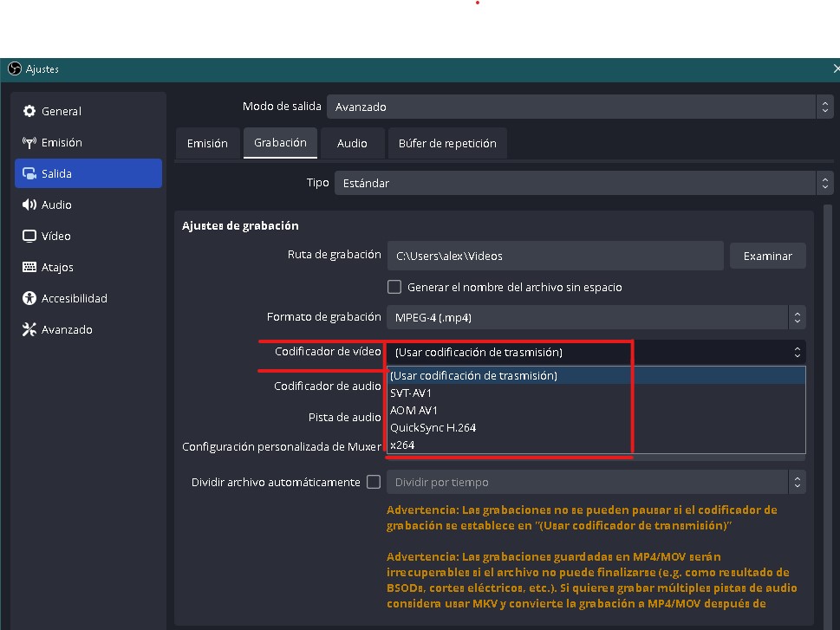
Task: Click the Pista de audio label
Action: tap(344, 418)
